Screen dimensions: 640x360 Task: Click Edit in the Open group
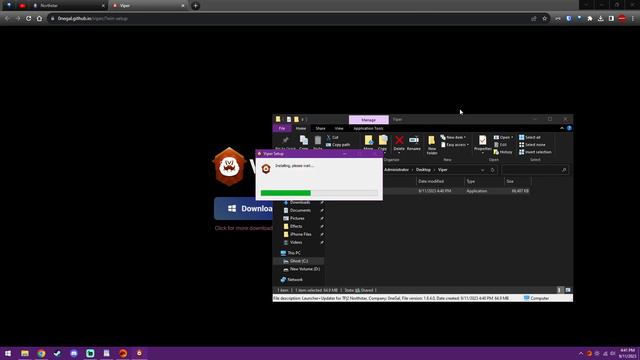click(500, 145)
